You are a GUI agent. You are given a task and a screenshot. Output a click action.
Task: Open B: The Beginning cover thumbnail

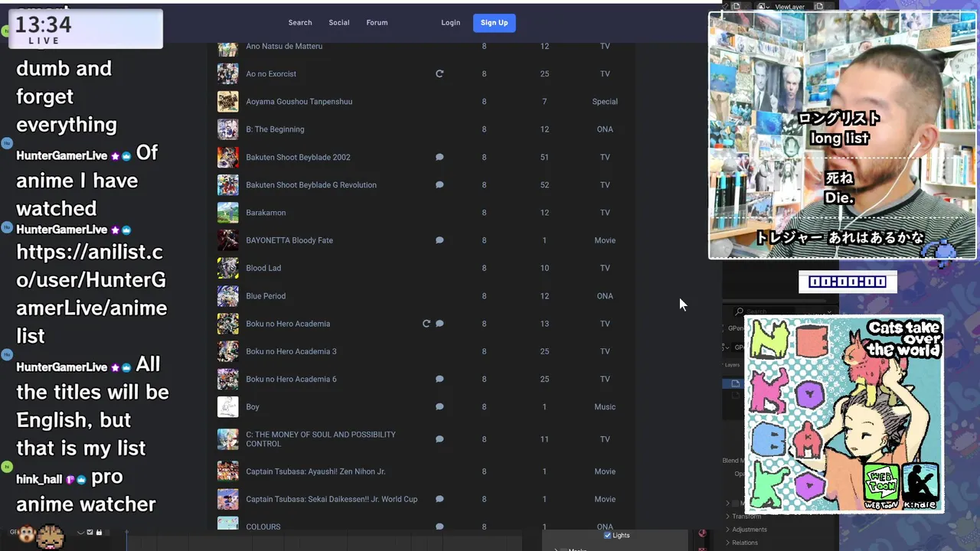[227, 129]
